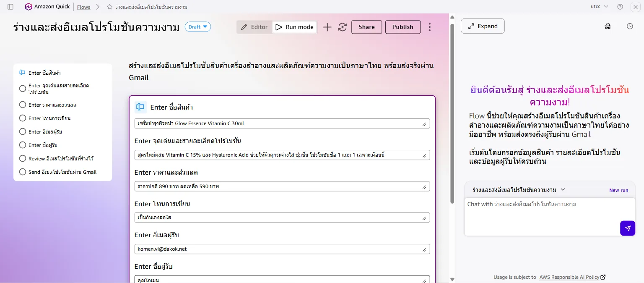Click the plus icon to add step

(327, 27)
